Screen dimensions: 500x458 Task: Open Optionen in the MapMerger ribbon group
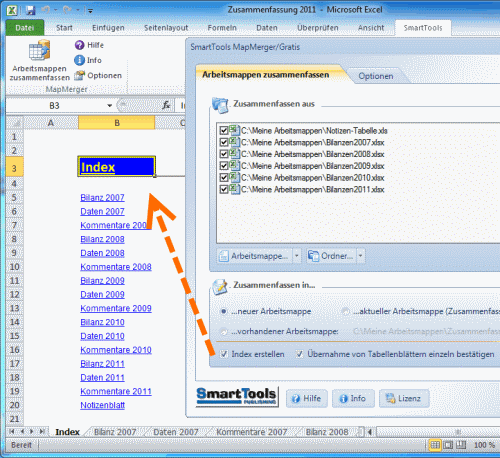tap(98, 76)
